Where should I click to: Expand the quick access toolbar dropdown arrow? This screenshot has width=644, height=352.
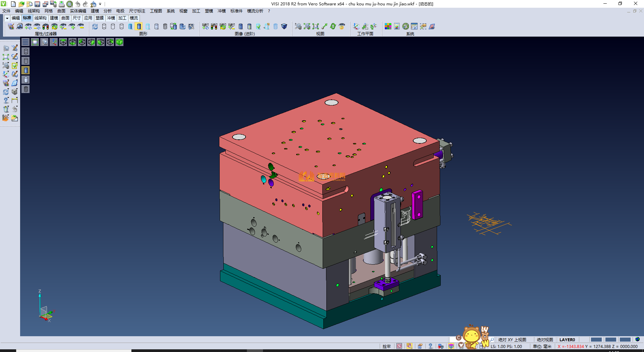[100, 4]
